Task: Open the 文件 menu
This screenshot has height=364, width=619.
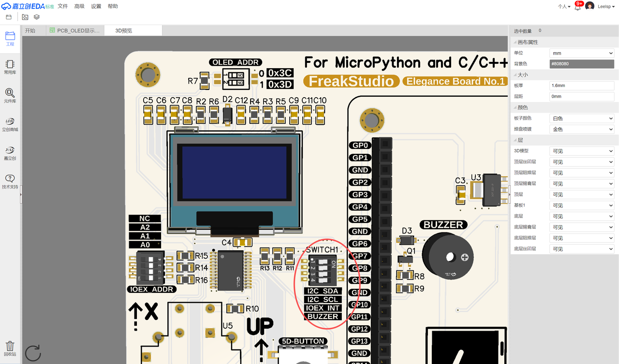Action: click(x=63, y=6)
